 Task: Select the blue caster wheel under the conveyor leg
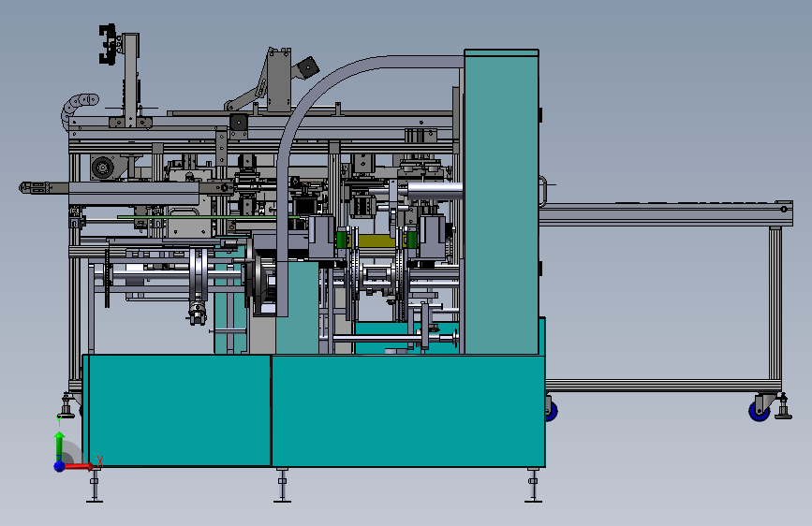click(760, 411)
